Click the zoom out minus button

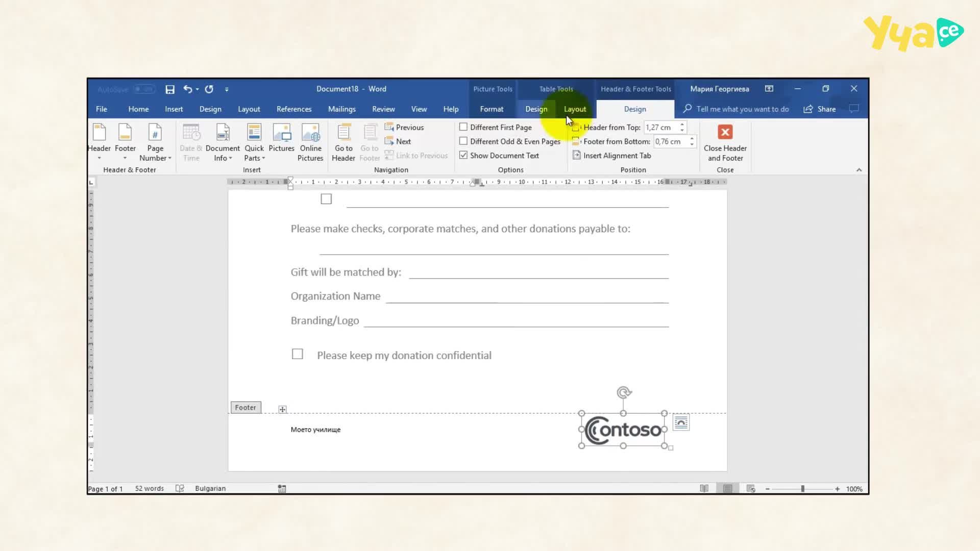[767, 489]
